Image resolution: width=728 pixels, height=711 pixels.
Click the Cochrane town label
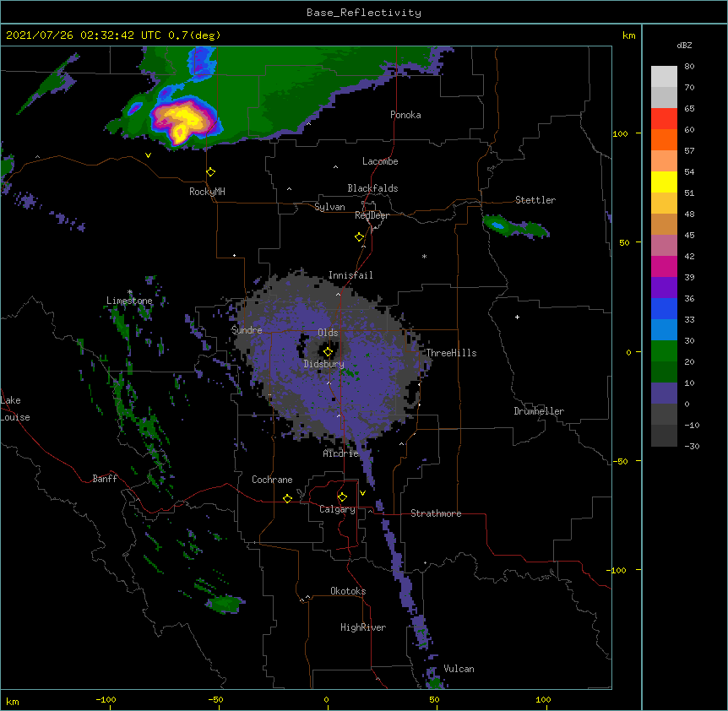[x=272, y=480]
